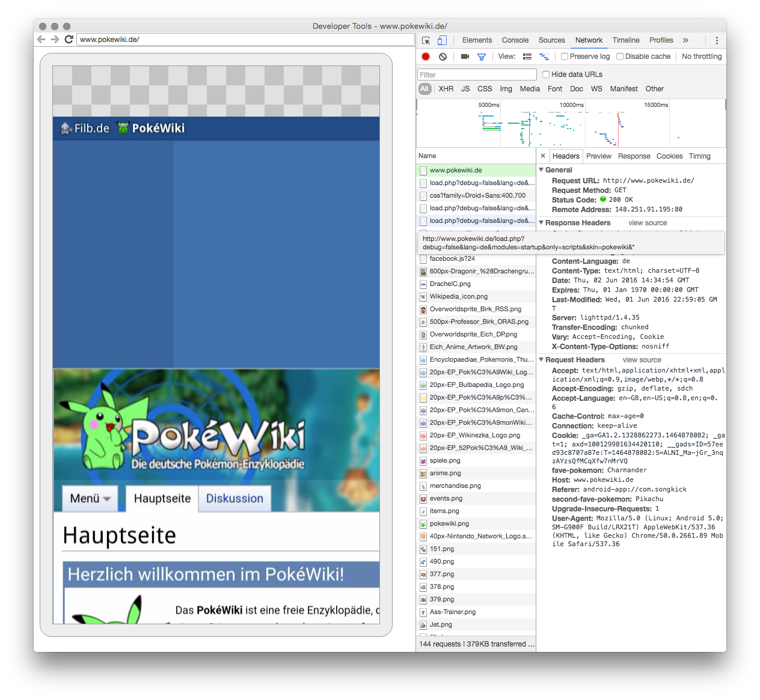Open the Sources panel tab
Viewport: 760px width, 700px height.
coord(552,40)
